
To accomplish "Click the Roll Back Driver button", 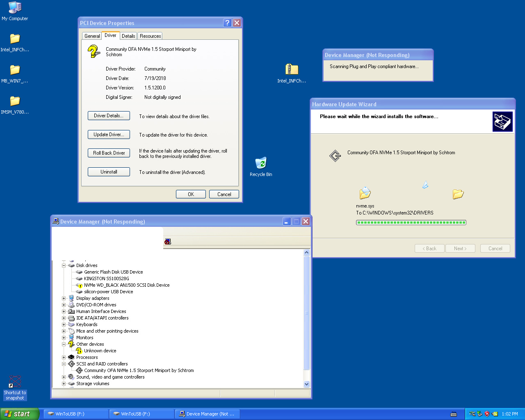I will (109, 153).
